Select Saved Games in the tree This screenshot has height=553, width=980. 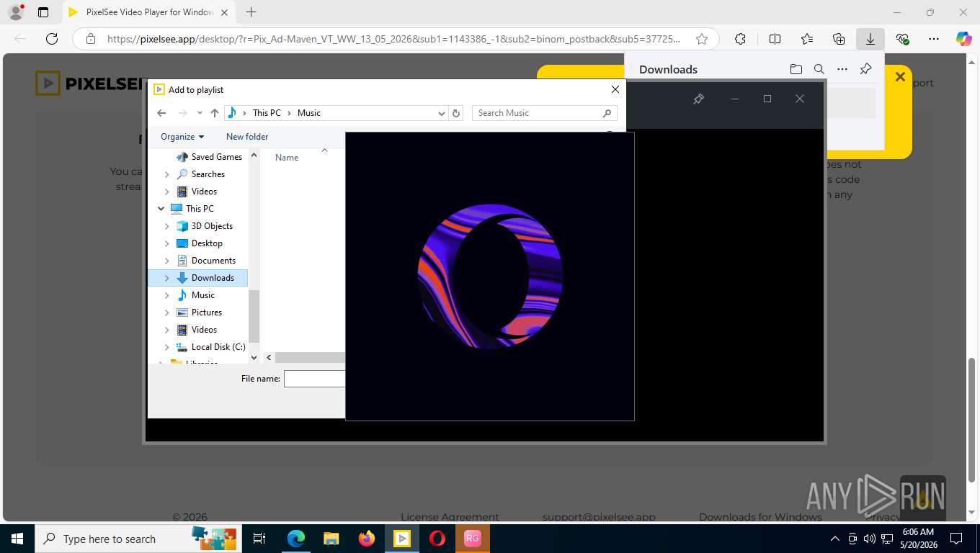point(209,157)
